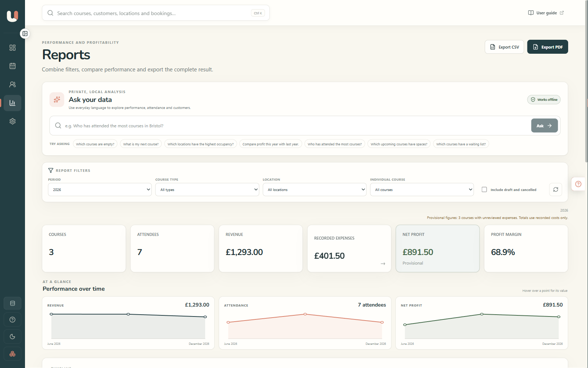Select 'Which courses have a waiting list?' chip
Image resolution: width=588 pixels, height=368 pixels.
pos(461,144)
